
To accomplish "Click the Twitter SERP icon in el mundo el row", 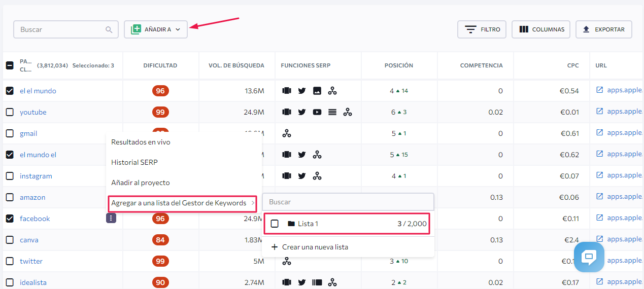I will [302, 155].
